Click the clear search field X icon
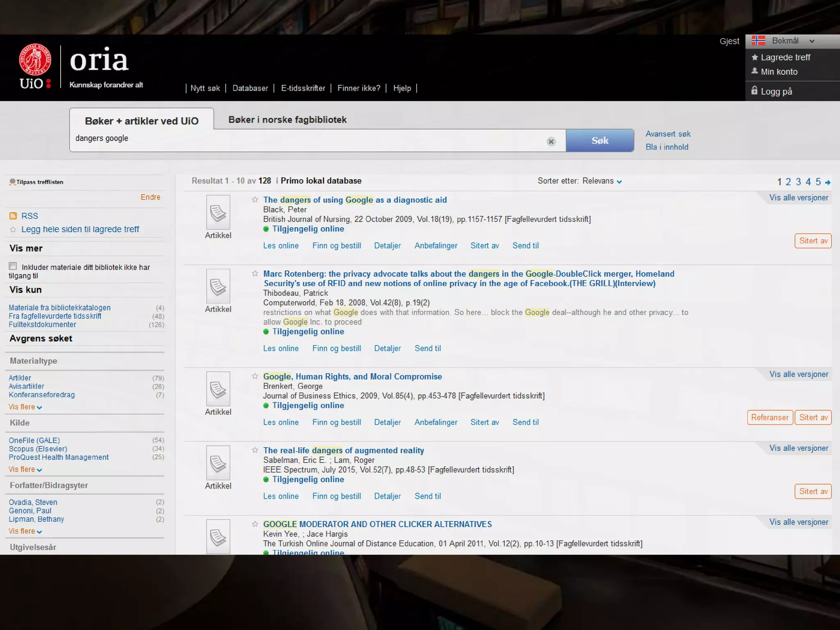Image resolution: width=840 pixels, height=630 pixels. tap(551, 142)
